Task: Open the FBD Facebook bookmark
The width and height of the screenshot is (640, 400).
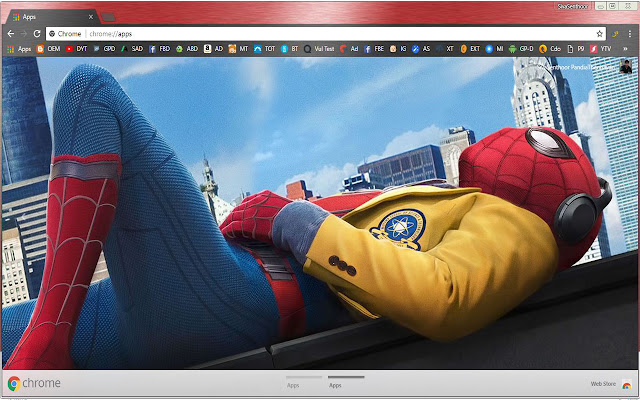Action: tap(159, 49)
